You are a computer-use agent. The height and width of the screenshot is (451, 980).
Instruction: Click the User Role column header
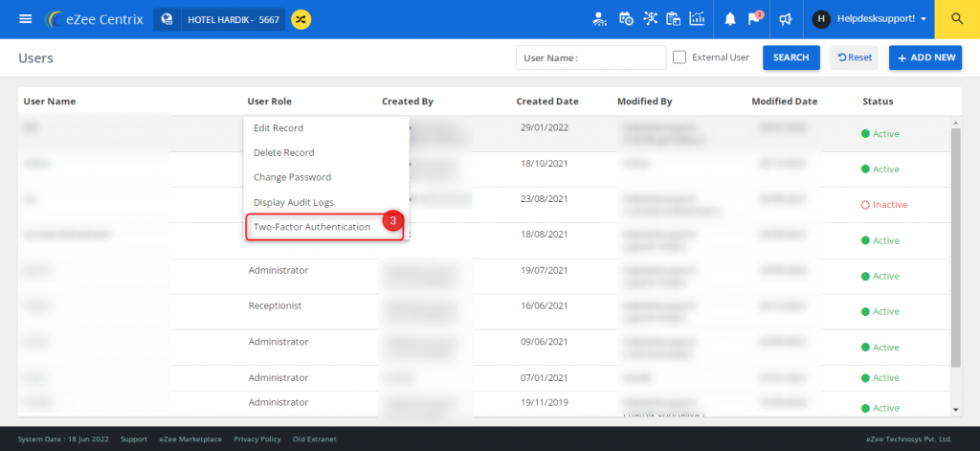click(269, 101)
